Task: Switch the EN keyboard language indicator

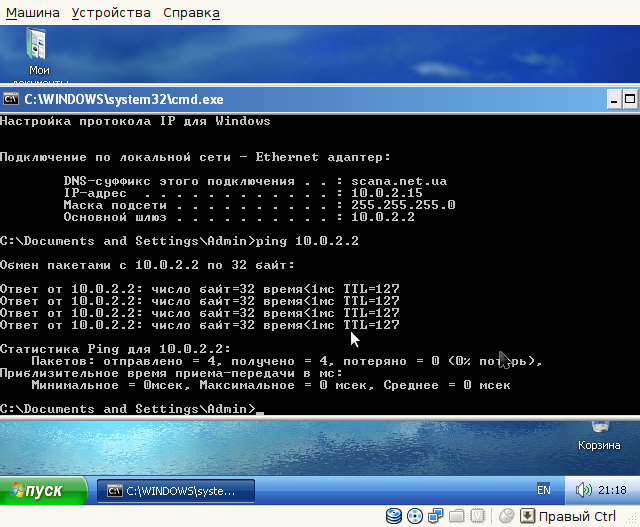Action: pos(544,490)
